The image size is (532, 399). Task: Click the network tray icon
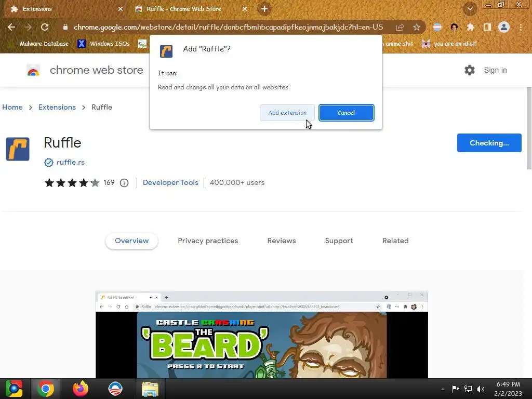tap(468, 389)
